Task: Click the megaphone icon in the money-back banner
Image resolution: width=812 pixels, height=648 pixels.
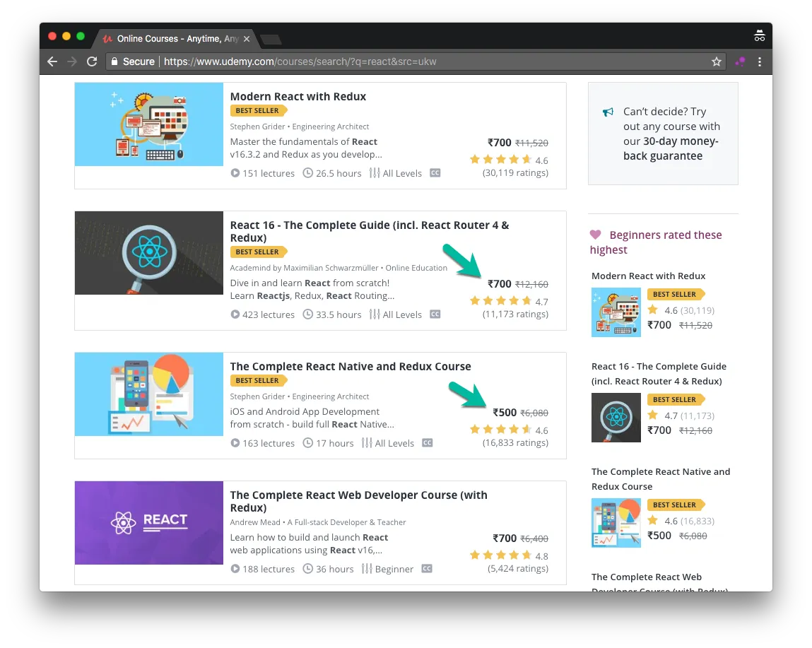Action: 606,112
